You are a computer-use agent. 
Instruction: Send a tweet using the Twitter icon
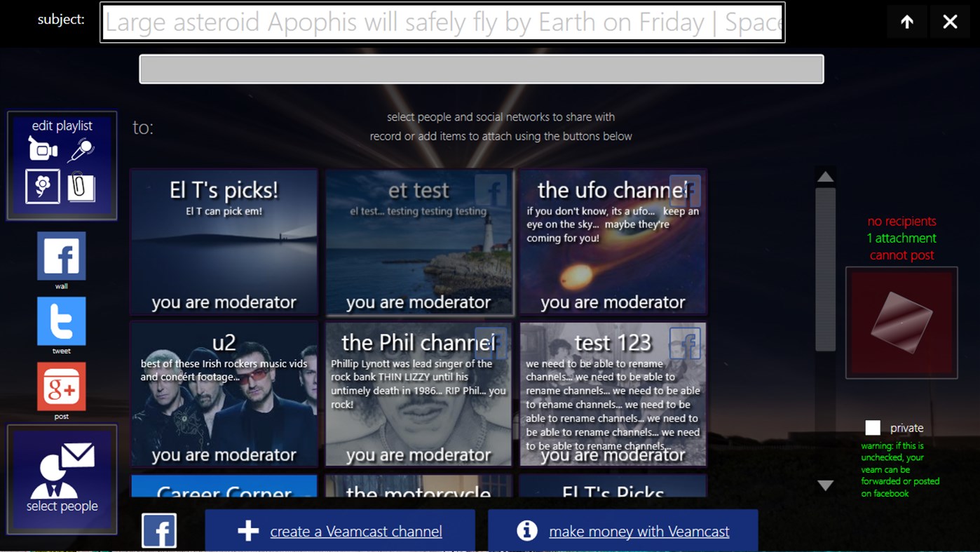point(61,321)
